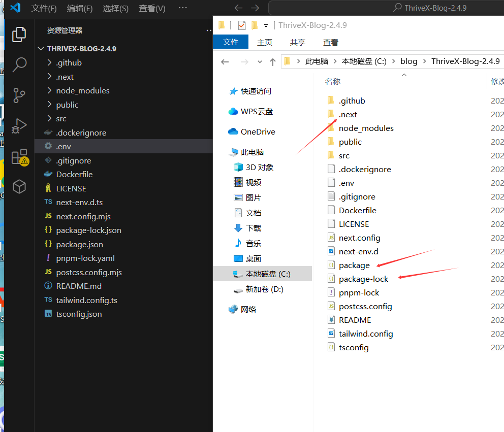Collapse the THRIVEX-BLOG-2.4.9 root folder
This screenshot has height=432, width=504.
(41, 48)
